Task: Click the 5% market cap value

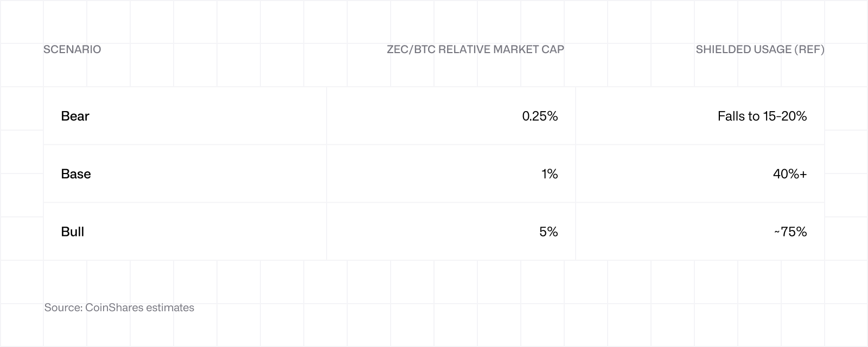Action: [x=548, y=232]
